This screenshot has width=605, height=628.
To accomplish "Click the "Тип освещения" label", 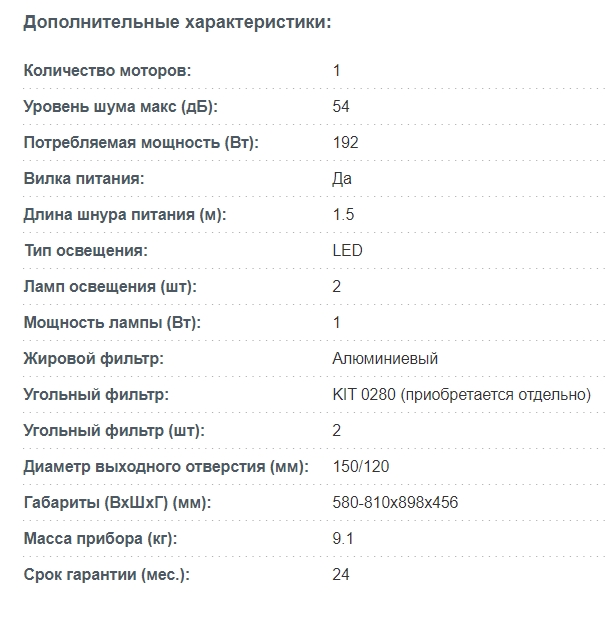I will tap(85, 251).
